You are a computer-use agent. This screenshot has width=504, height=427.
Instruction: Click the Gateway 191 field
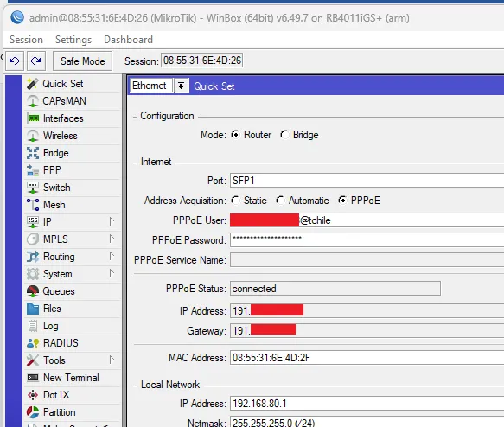tap(367, 330)
